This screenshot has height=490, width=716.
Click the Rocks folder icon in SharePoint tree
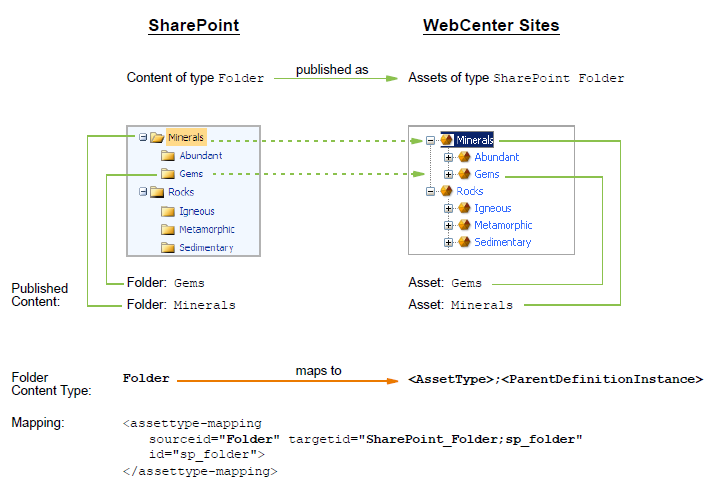pos(157,192)
